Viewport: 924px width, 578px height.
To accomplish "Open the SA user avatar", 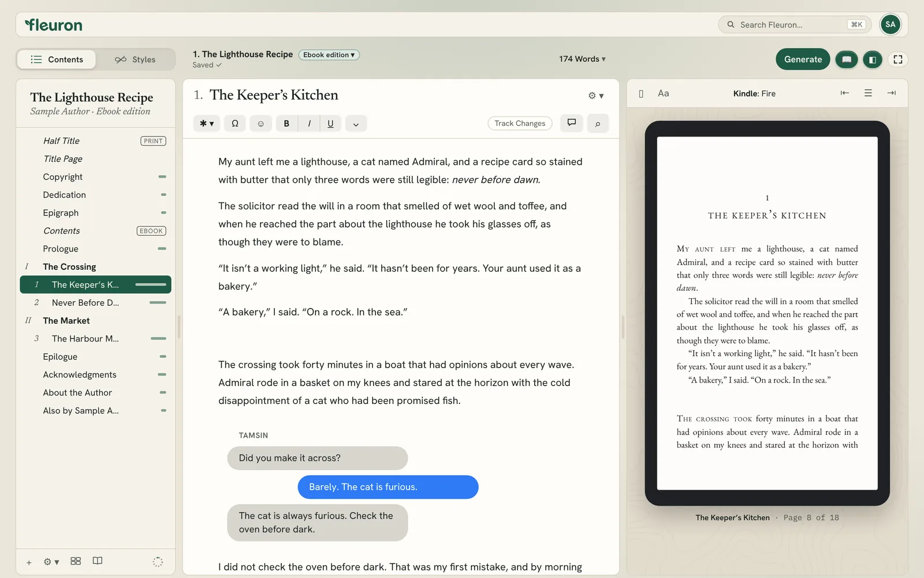I will point(891,24).
